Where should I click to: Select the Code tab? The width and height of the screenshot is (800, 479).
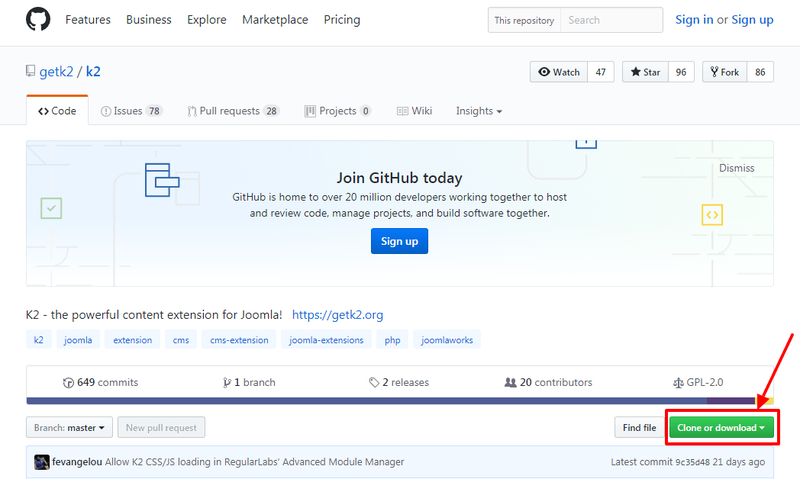coord(57,111)
